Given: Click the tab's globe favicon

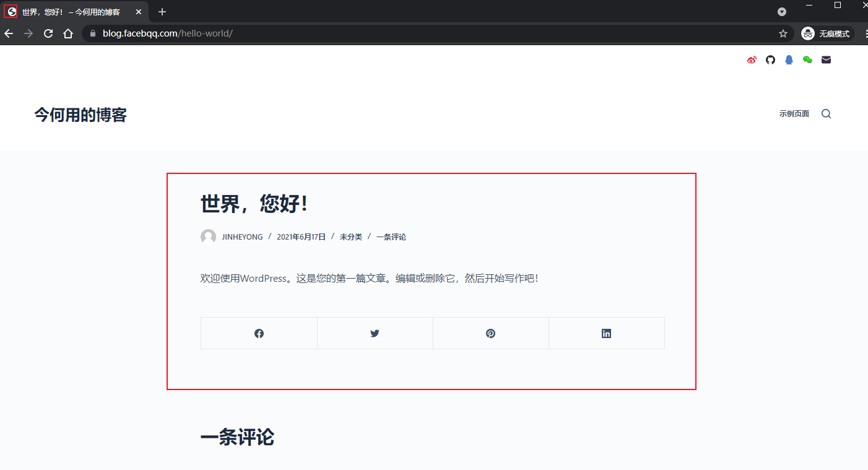Looking at the screenshot, I should tap(11, 12).
